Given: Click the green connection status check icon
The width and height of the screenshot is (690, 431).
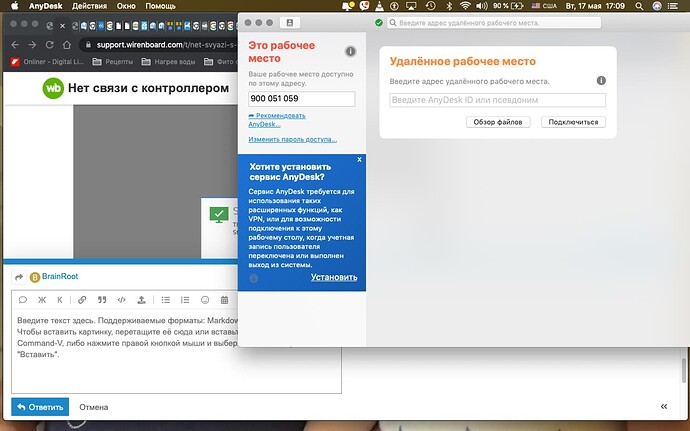Looking at the screenshot, I should coord(378,22).
